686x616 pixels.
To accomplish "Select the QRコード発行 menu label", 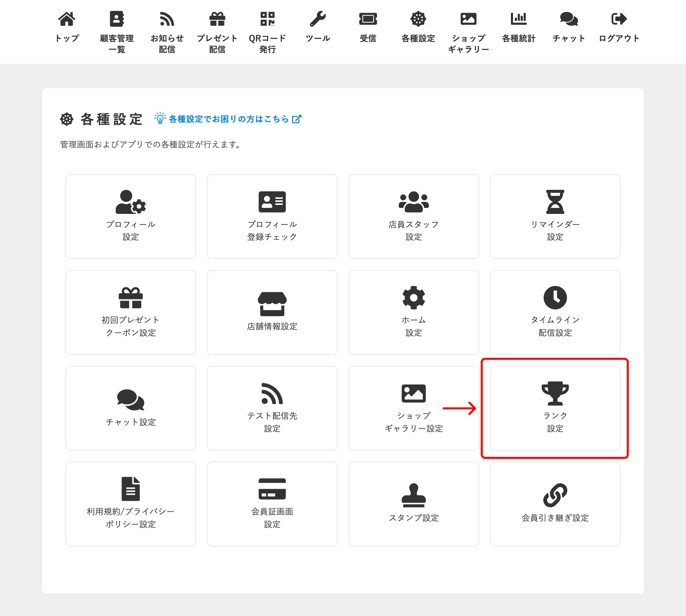I will [268, 44].
